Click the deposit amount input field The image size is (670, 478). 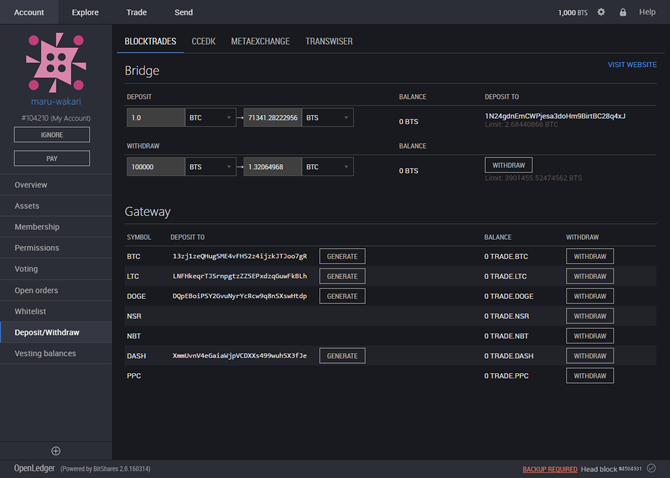click(x=155, y=118)
